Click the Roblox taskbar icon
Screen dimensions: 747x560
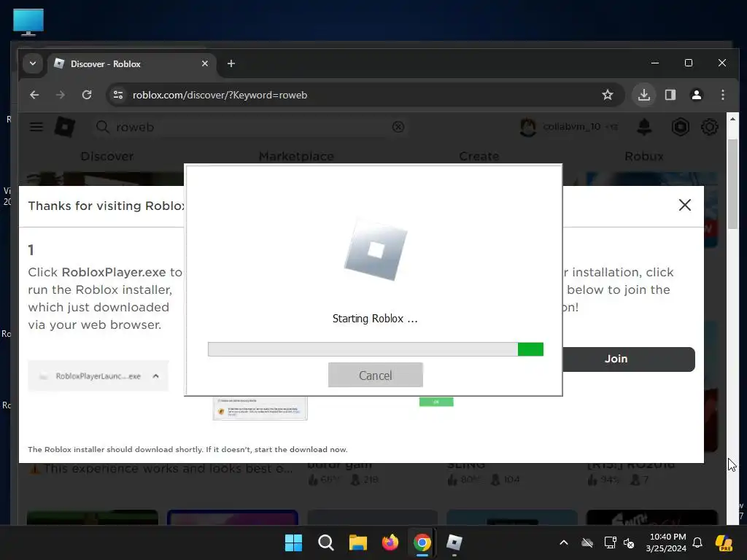454,542
